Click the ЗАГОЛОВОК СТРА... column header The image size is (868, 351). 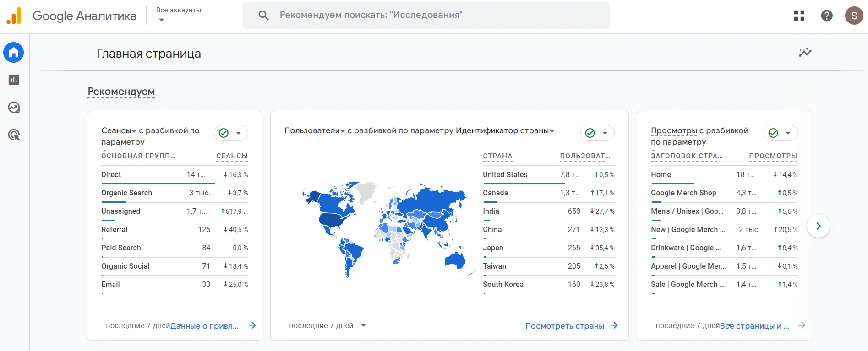click(687, 156)
